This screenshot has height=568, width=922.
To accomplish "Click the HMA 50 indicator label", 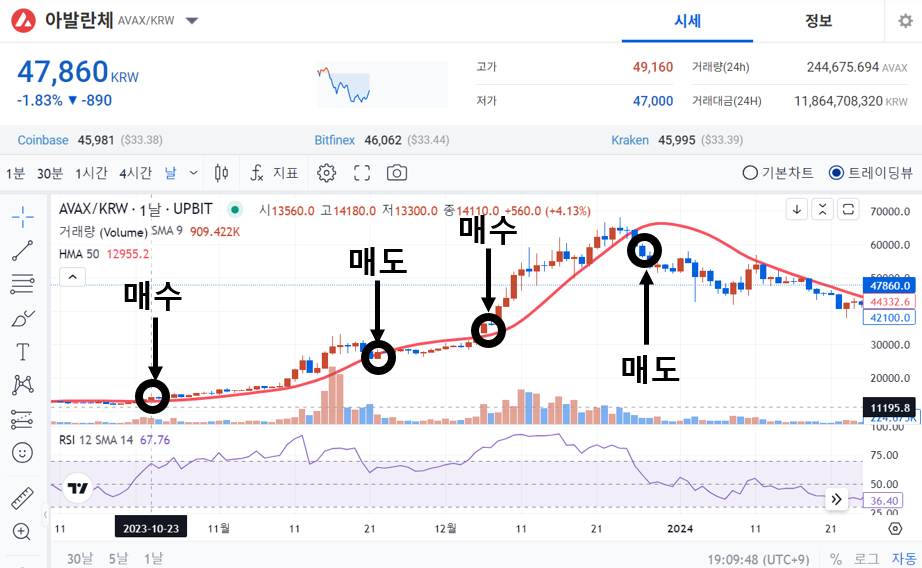I will pyautogui.click(x=79, y=254).
